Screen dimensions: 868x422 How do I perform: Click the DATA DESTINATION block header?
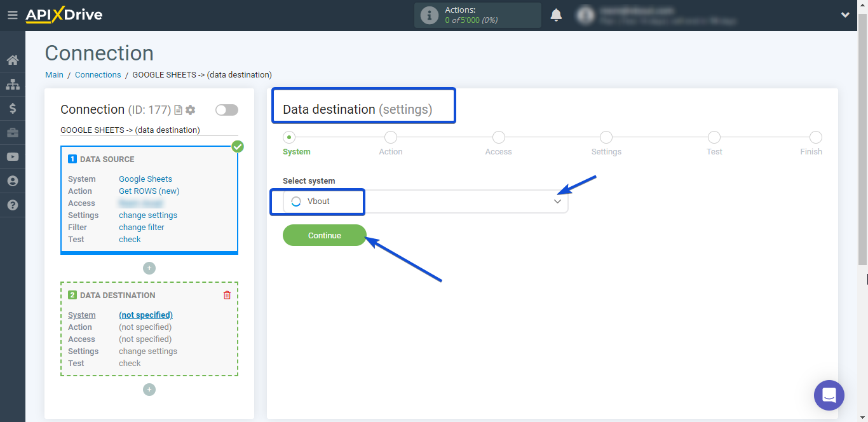tap(118, 296)
